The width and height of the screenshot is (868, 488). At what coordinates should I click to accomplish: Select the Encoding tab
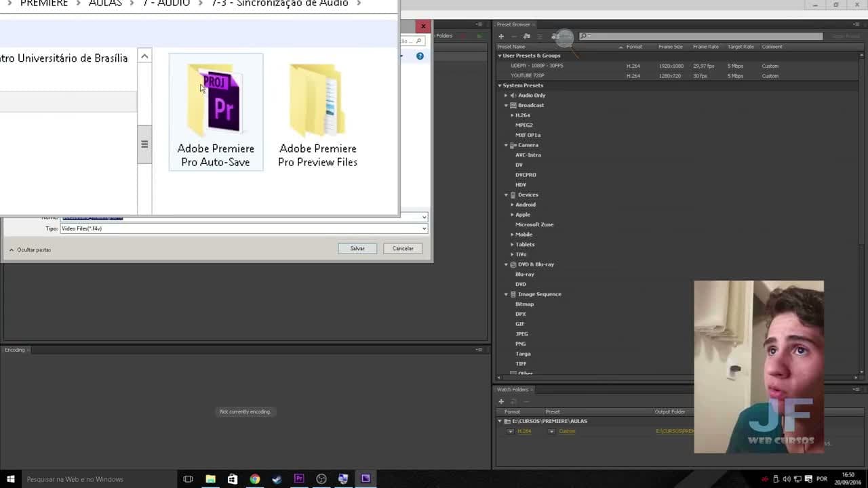(15, 350)
